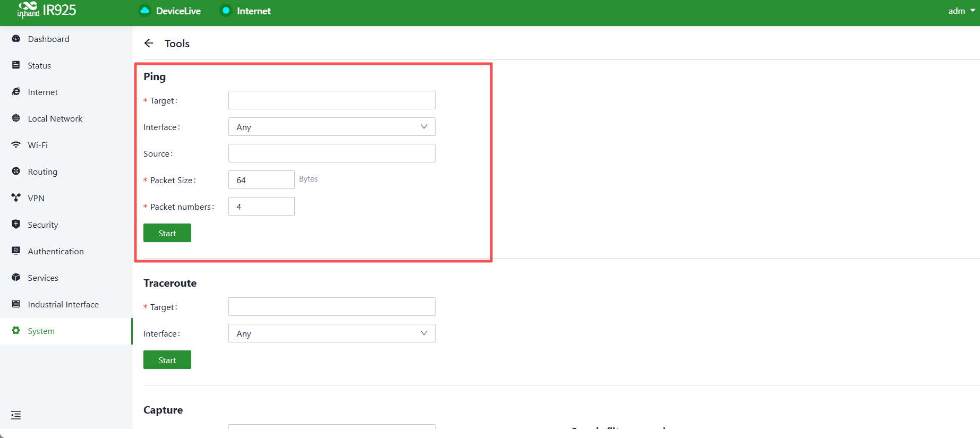Click the DeviceLive header link
Viewport: 980px width, 438px height.
tap(178, 11)
